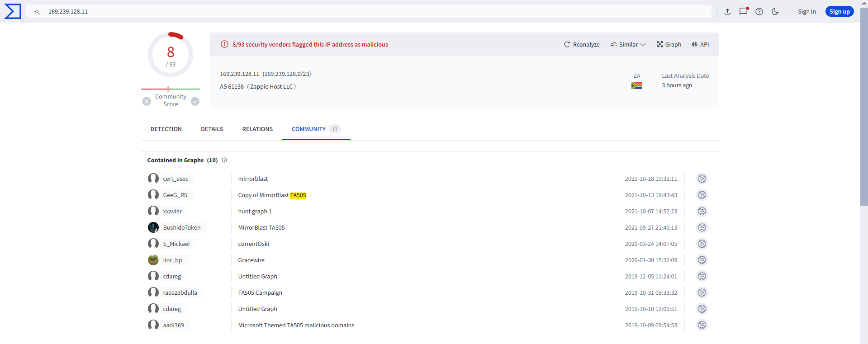Click the hunt graph 1 title
The width and height of the screenshot is (868, 344).
(255, 212)
